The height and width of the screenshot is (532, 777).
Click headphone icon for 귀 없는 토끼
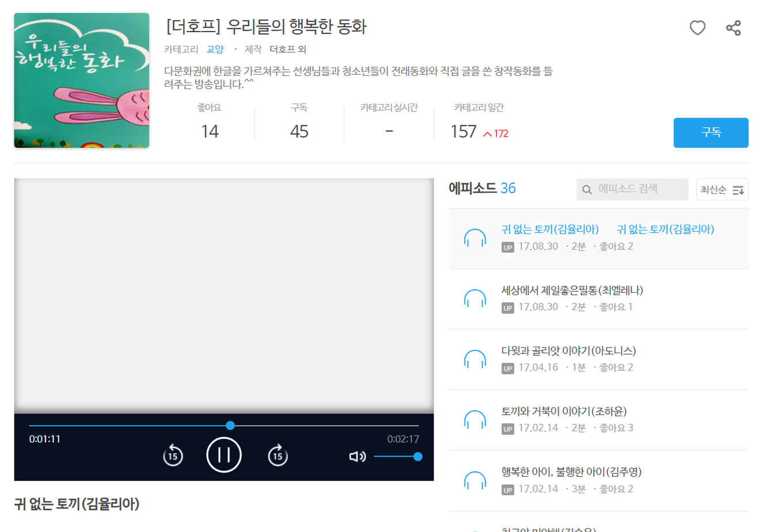tap(475, 238)
